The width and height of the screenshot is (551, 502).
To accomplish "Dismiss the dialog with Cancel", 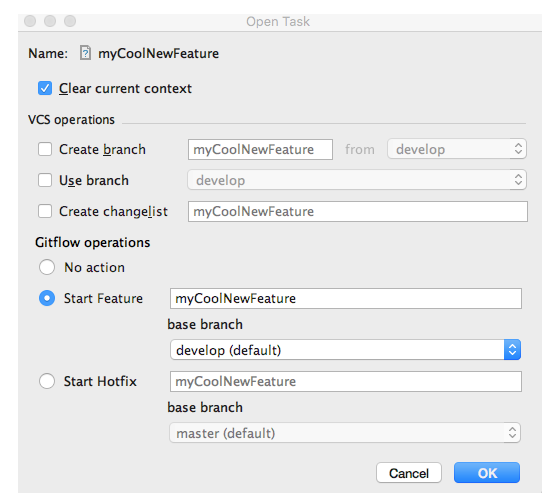I will (409, 473).
